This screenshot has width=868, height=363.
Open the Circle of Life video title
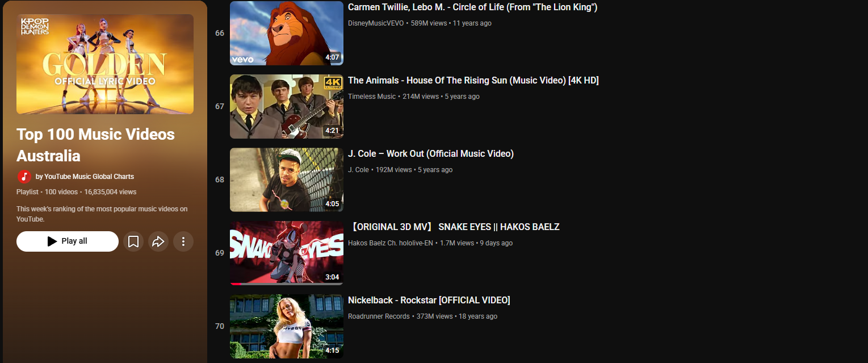[x=472, y=7]
